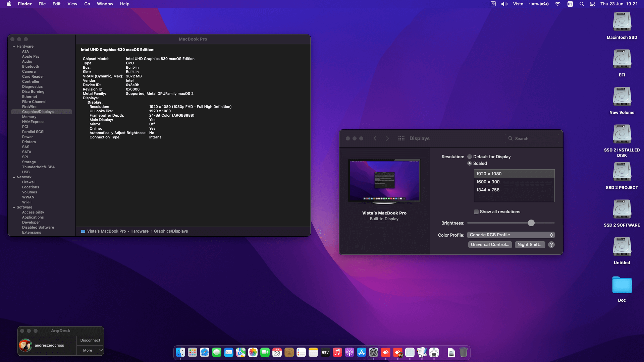This screenshot has width=644, height=362.
Task: Open Photos app in the Dock
Action: [253, 352]
